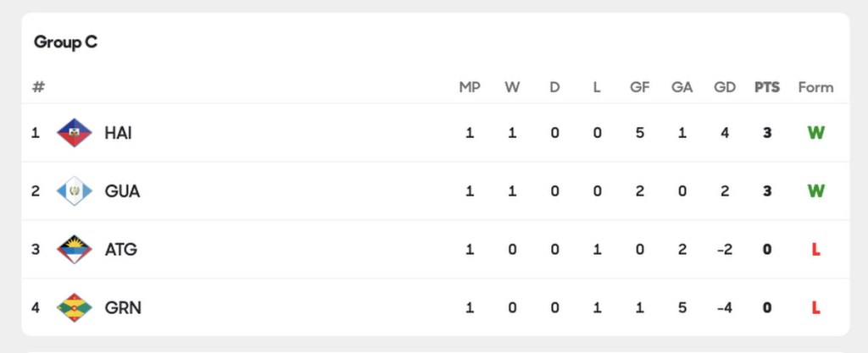Click the GF column header
This screenshot has height=353, width=868.
click(x=640, y=87)
